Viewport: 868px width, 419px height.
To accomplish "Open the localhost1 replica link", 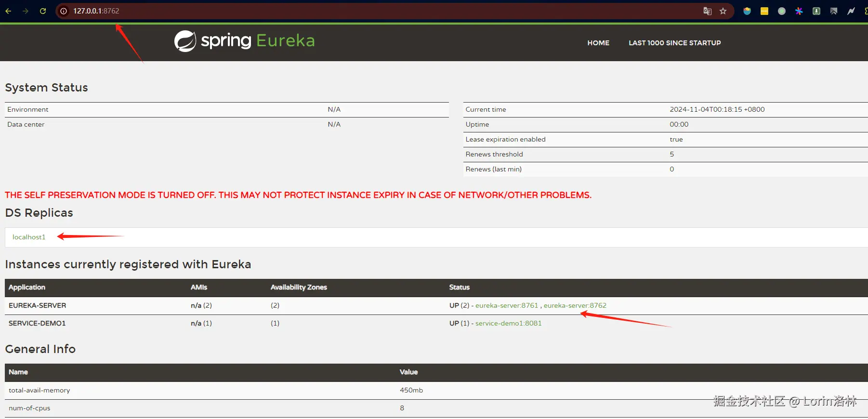I will 29,237.
